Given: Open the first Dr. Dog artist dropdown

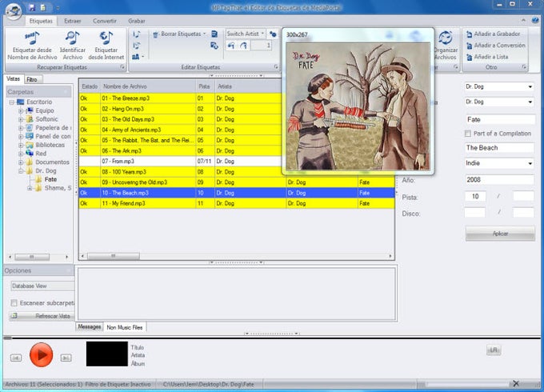Looking at the screenshot, I should pos(530,86).
